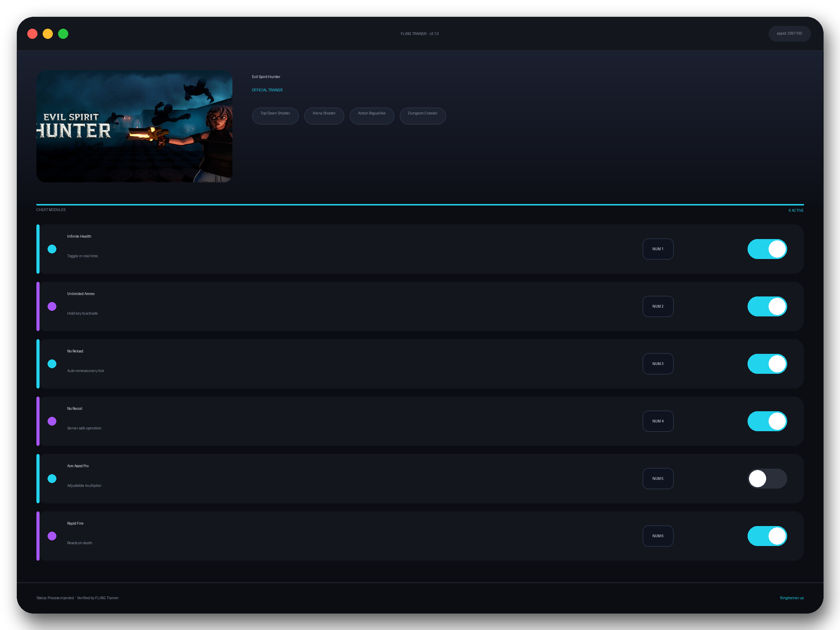
Task: Click the No Recoil module name
Action: 75,408
